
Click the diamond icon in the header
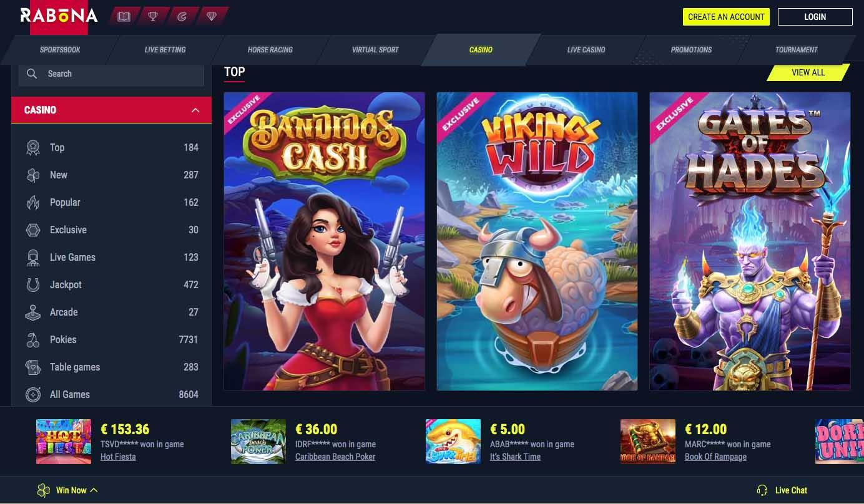pos(212,17)
